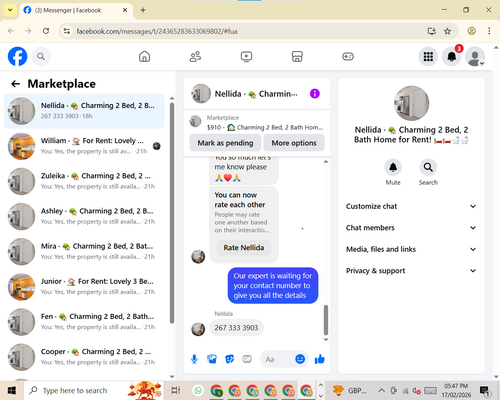
Task: Click the message bubble 267 333 3903
Action: coord(236,328)
